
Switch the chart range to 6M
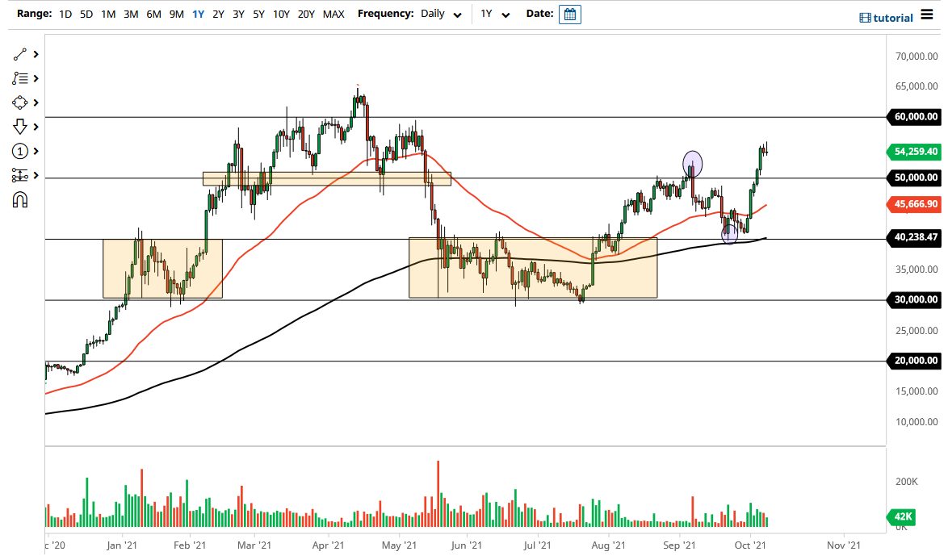[153, 14]
